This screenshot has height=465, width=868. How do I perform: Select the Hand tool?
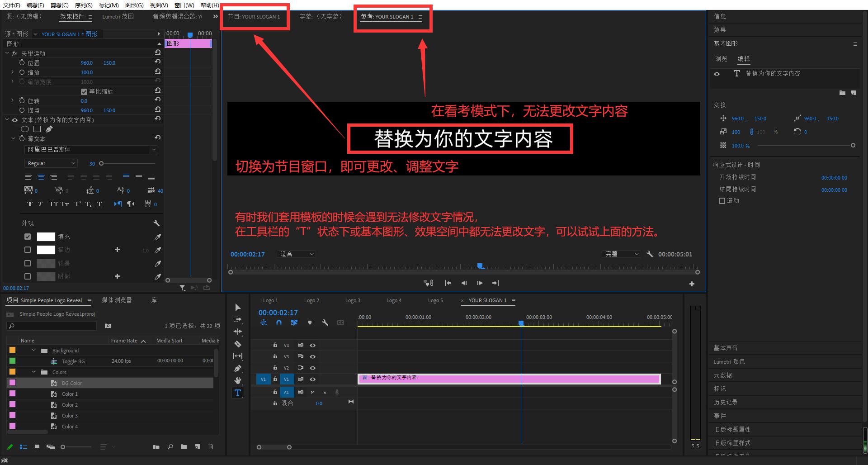238,380
